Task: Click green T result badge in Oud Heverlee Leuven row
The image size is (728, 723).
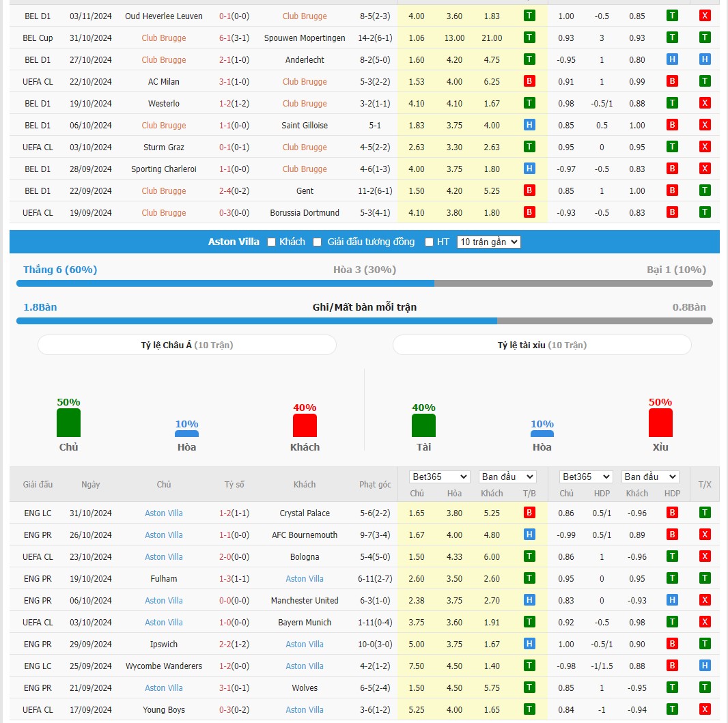Action: click(x=529, y=16)
